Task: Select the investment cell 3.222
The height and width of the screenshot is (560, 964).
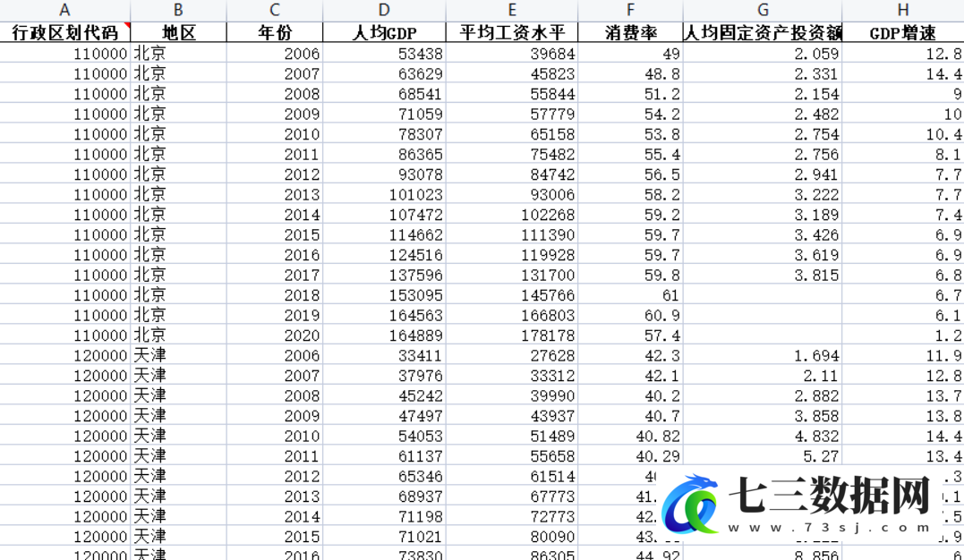Action: 763,194
